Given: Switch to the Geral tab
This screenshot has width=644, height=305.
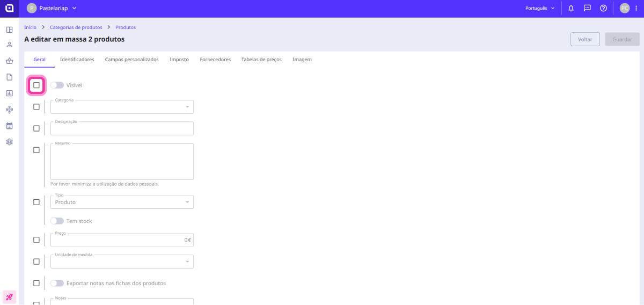Looking at the screenshot, I should pos(39,60).
